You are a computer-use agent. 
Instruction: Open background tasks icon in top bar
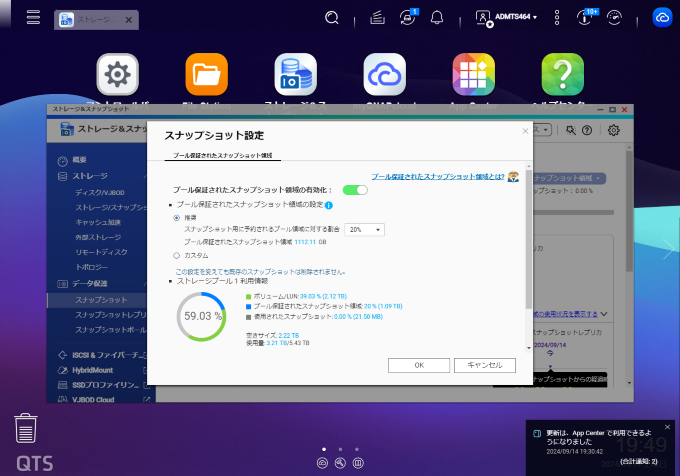(377, 18)
